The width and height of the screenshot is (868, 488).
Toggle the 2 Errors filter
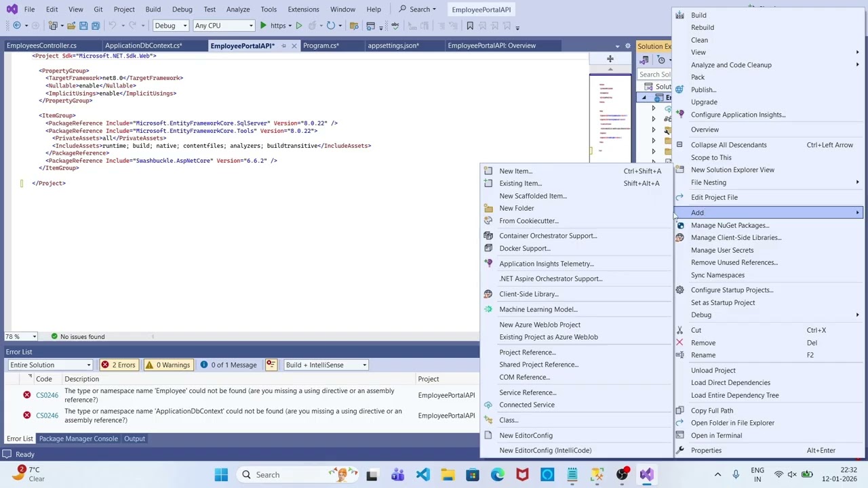click(119, 365)
